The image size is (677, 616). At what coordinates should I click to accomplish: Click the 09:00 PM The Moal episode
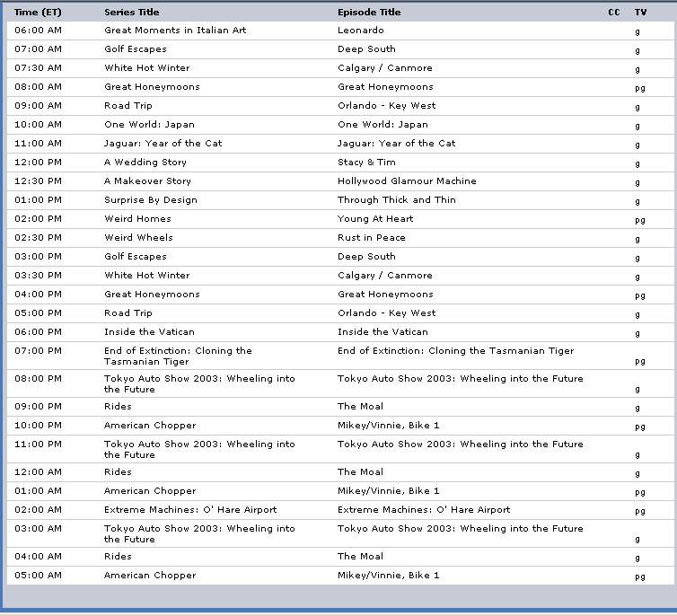tap(361, 407)
